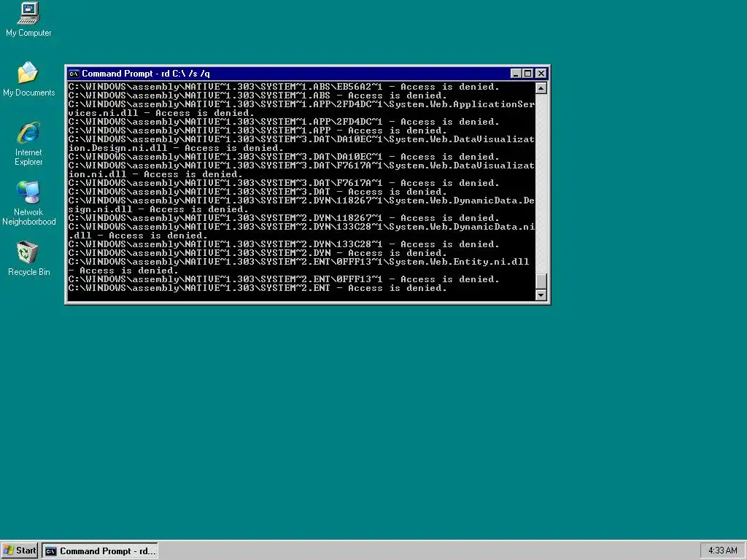Click the line 'SYSTEM~2.DYN\133C28~1 - Access is denied.'

[284, 244]
